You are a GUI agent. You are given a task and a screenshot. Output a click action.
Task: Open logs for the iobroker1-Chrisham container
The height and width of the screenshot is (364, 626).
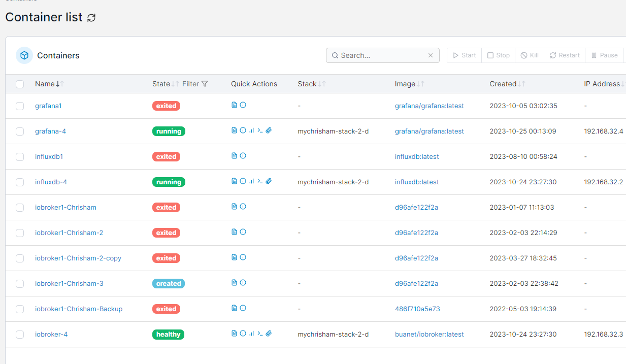tap(234, 207)
